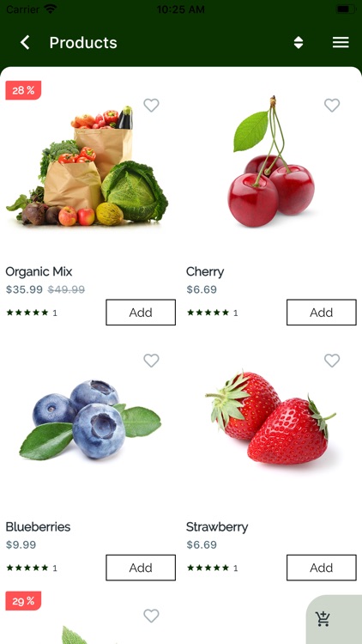Tap the Strawberry product name
Image resolution: width=362 pixels, height=644 pixels.
coord(217,527)
